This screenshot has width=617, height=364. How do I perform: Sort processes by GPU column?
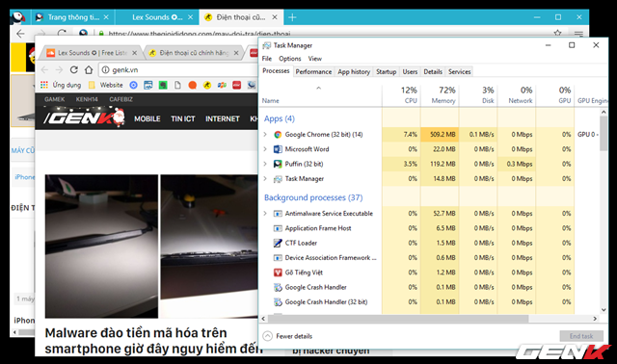click(555, 95)
